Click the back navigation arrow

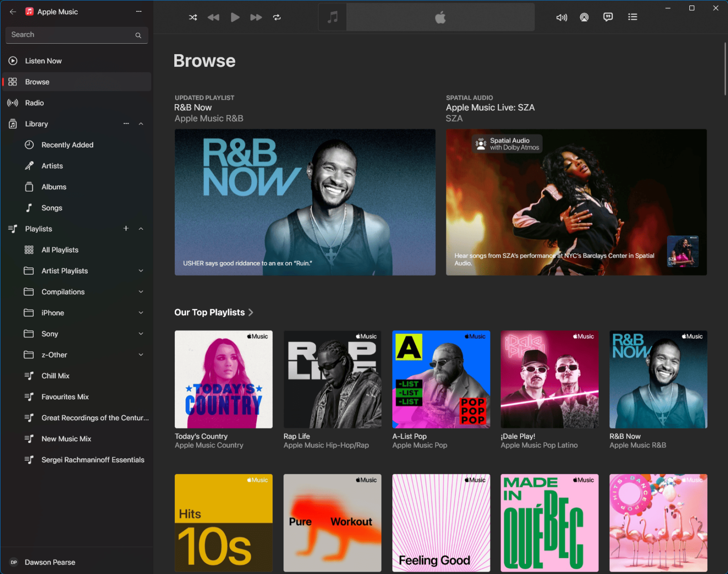pos(13,12)
